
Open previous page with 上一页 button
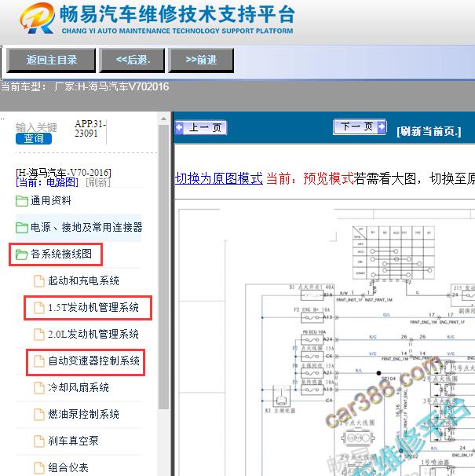(x=201, y=127)
